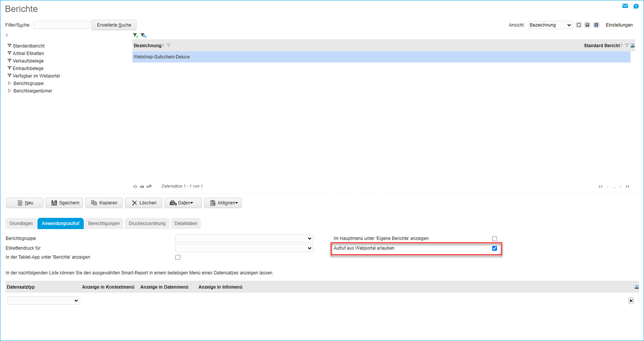Disable 'Aufruf aus Webportal erlauben' checkbox
The image size is (644, 341).
click(x=494, y=248)
